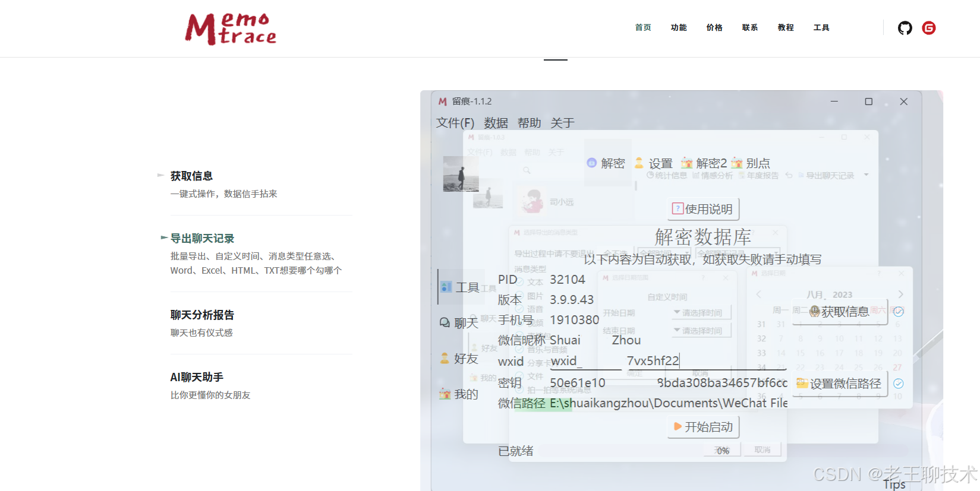Go to 教程 in site navigation
The height and width of the screenshot is (491, 980).
(786, 28)
